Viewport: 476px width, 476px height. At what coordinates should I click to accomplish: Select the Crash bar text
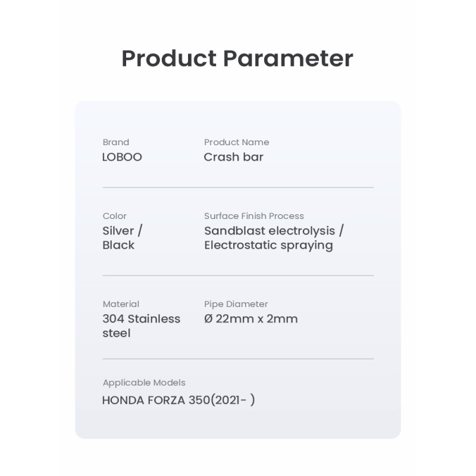[233, 157]
